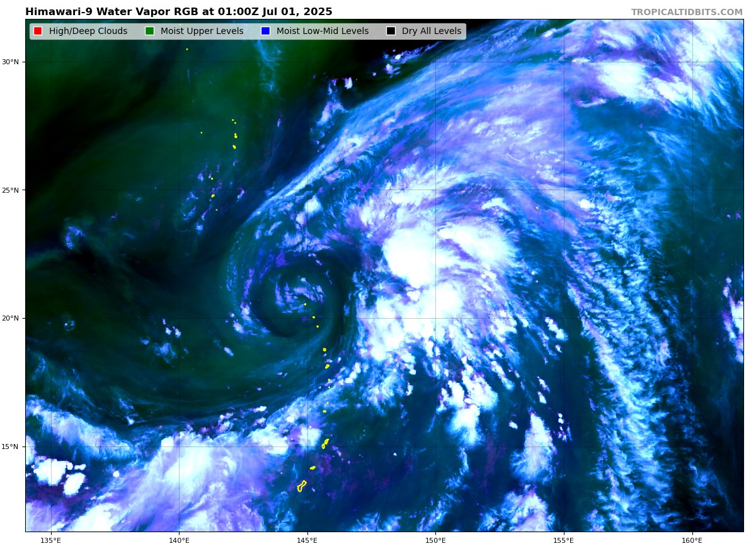Click the 25°N latitude label
Screen dimensions: 756x546
coord(10,190)
